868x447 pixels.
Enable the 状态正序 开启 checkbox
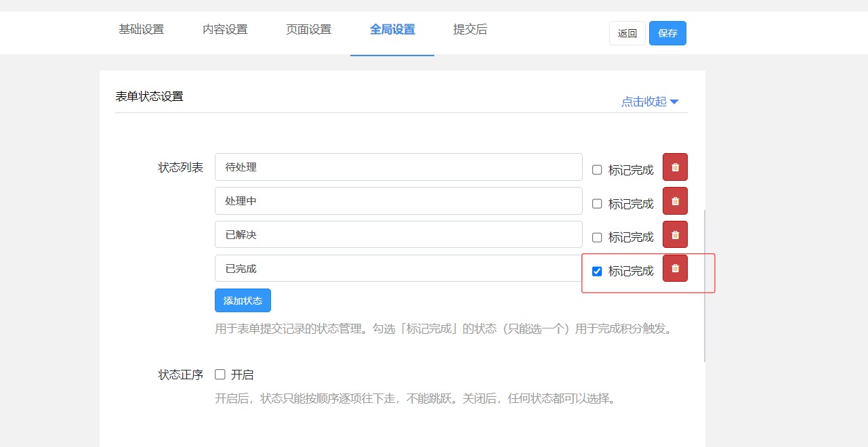[x=220, y=375]
